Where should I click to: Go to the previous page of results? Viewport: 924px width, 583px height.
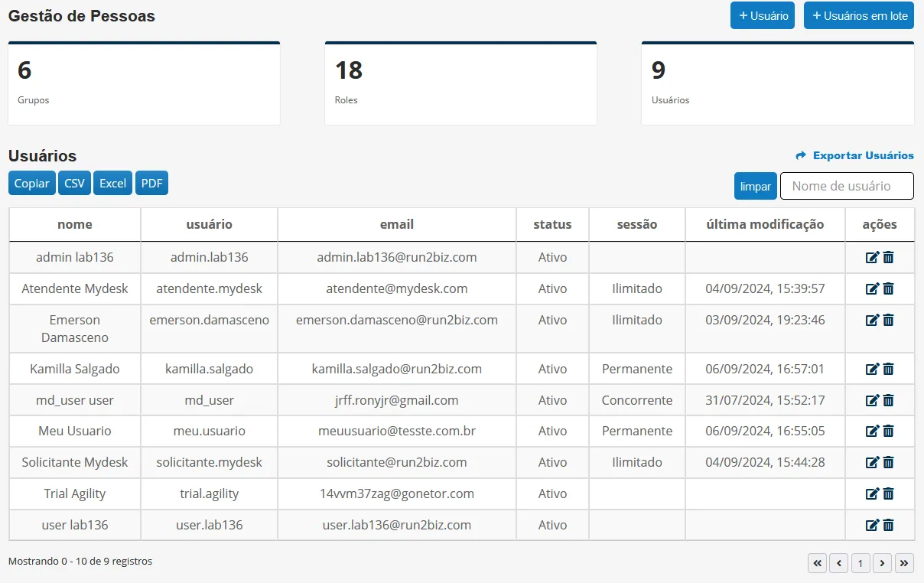click(x=839, y=563)
